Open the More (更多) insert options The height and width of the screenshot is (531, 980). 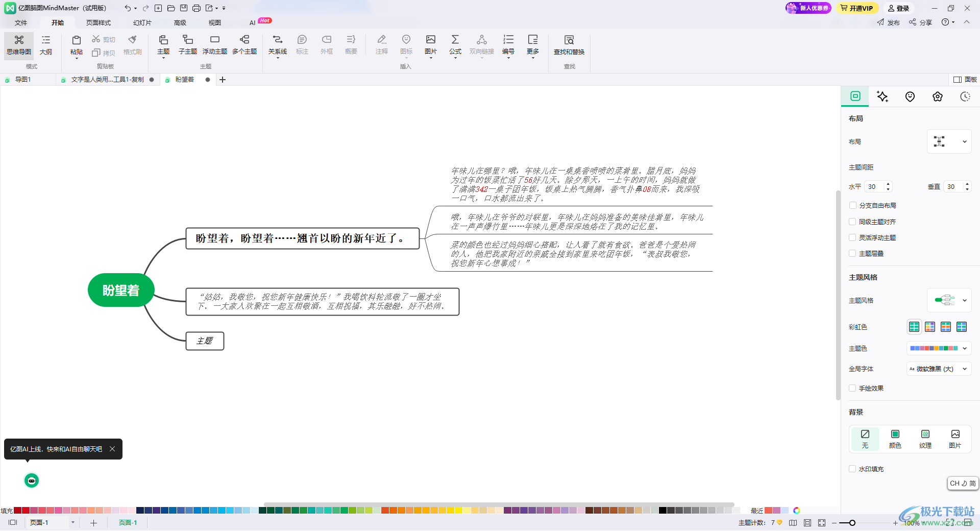click(533, 45)
